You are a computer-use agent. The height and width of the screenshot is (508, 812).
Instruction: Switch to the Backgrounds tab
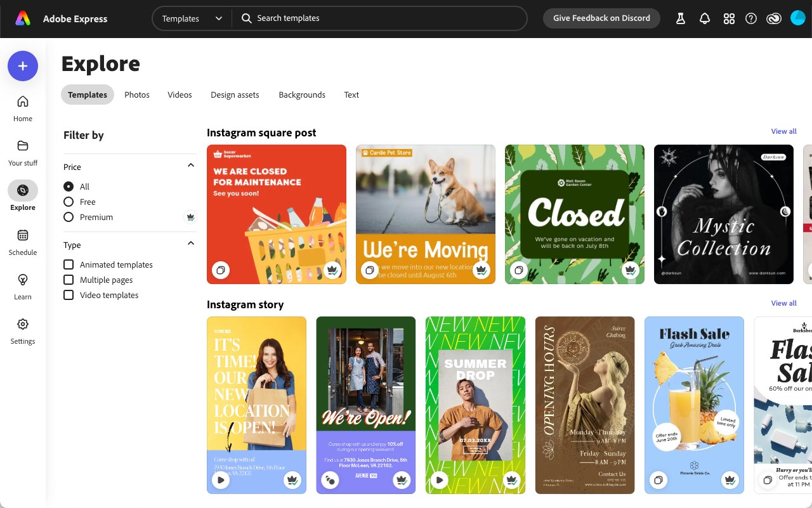(302, 94)
